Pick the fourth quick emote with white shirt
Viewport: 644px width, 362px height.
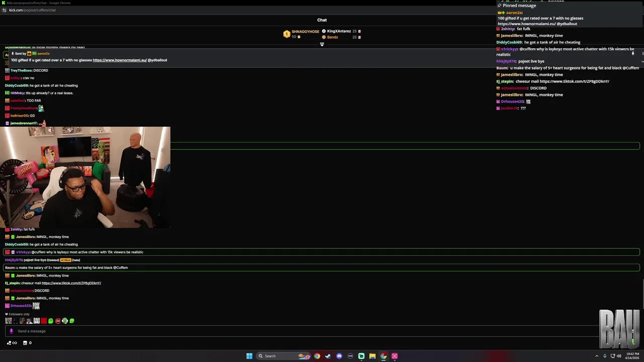pyautogui.click(x=30, y=321)
